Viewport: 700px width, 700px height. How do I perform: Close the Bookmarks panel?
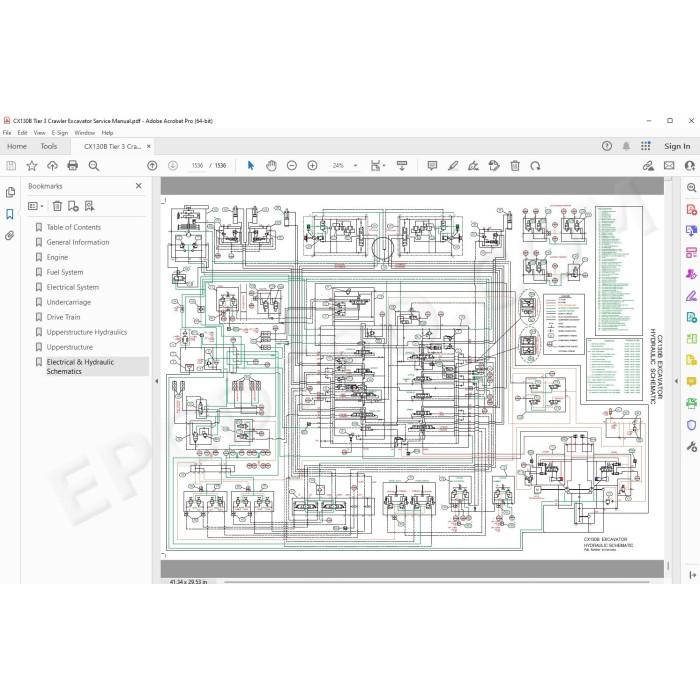[x=139, y=186]
